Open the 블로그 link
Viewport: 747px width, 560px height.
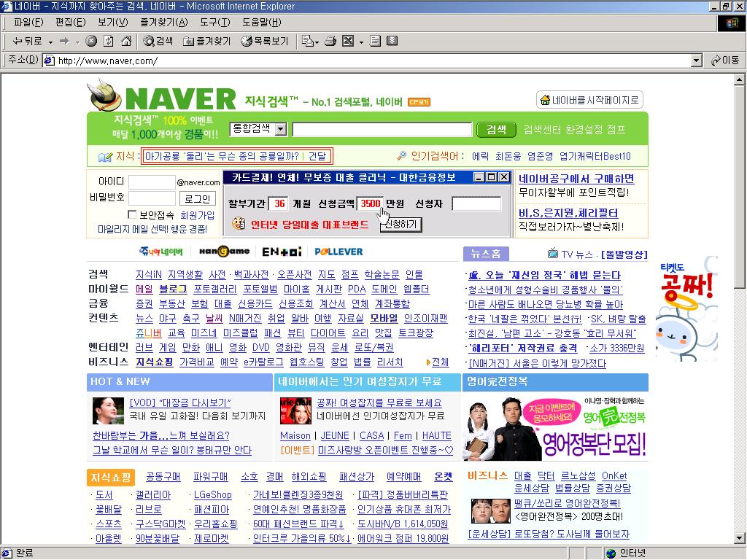173,289
